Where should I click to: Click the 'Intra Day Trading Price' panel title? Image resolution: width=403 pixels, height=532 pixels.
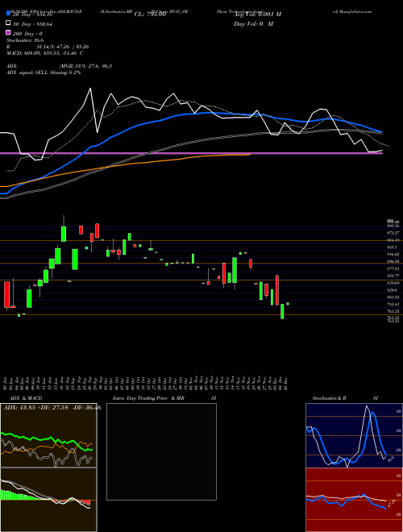[x=148, y=398]
